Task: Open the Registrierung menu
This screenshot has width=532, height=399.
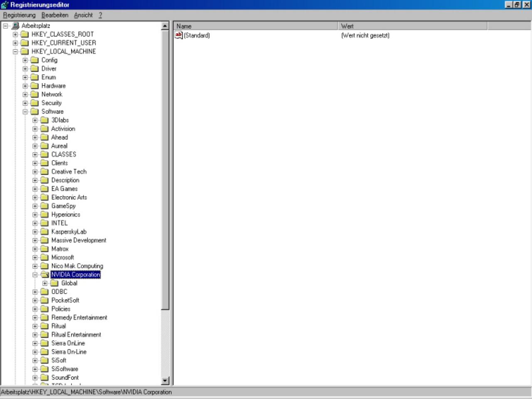Action: 19,15
